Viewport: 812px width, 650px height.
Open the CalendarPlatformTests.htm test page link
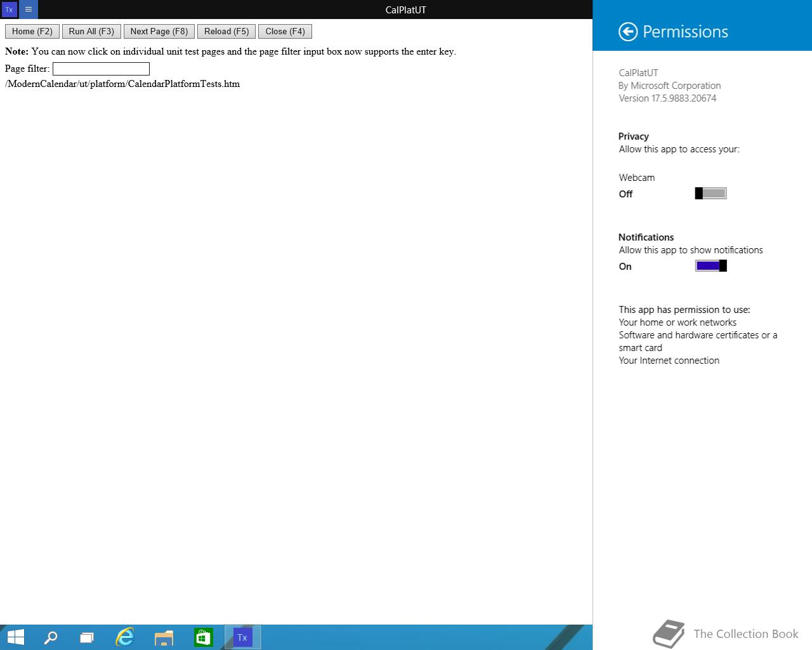(x=122, y=84)
